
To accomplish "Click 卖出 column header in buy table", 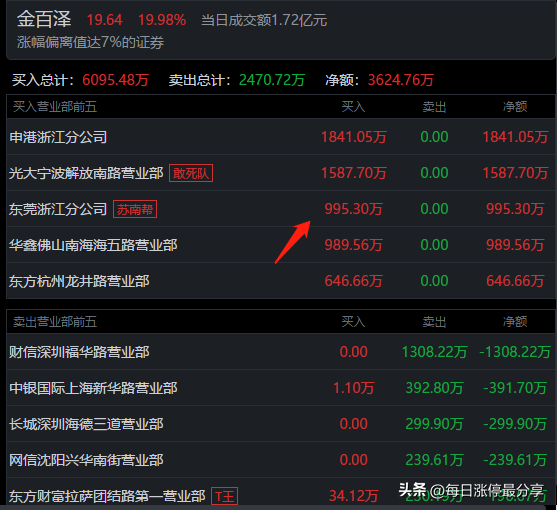I will click(x=434, y=107).
